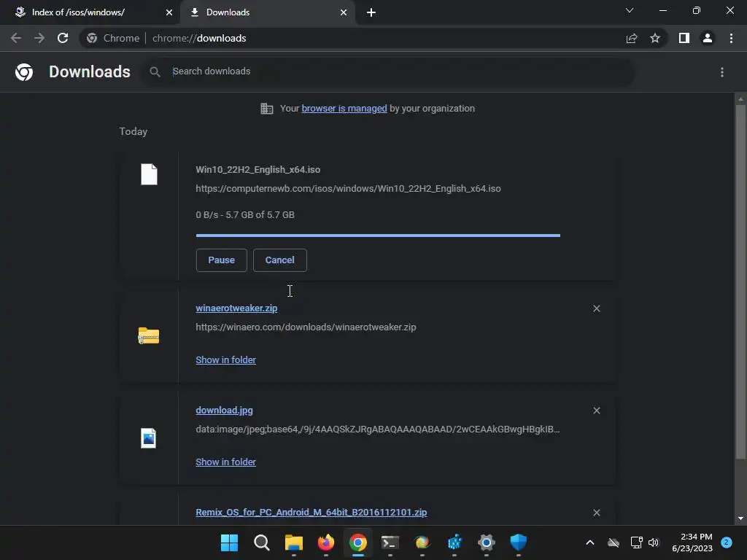This screenshot has height=560, width=747.
Task: Close the Downloads tab
Action: pos(344,12)
